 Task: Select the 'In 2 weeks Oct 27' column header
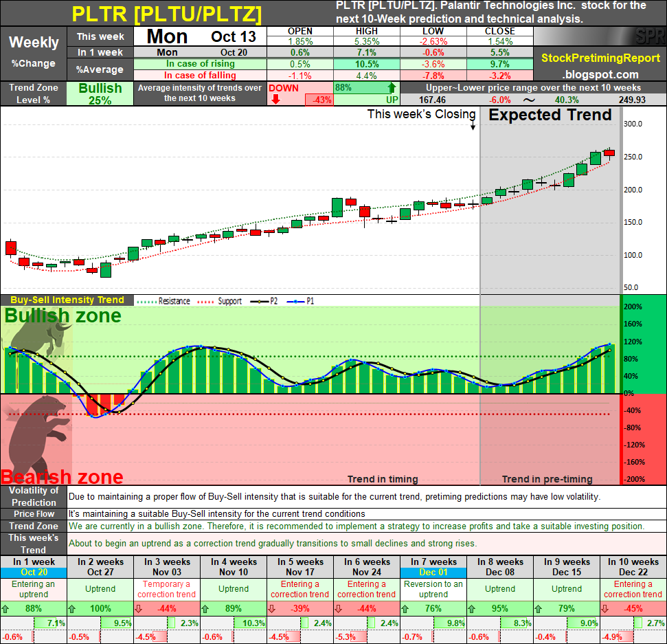(100, 567)
